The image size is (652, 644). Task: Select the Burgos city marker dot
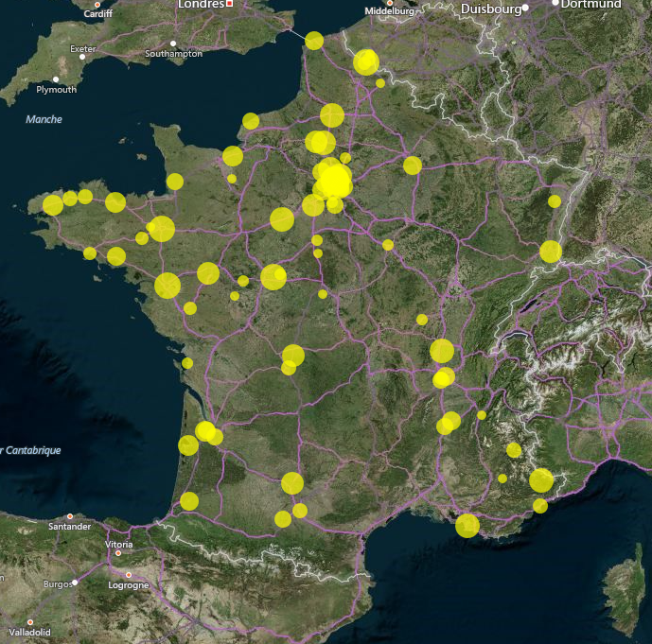click(75, 583)
